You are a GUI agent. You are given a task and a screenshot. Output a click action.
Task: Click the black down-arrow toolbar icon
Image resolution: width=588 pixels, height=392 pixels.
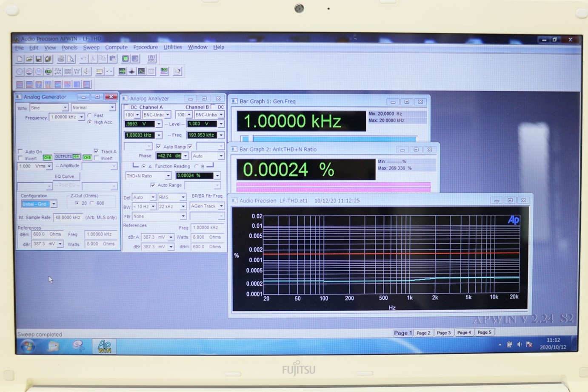point(132,71)
